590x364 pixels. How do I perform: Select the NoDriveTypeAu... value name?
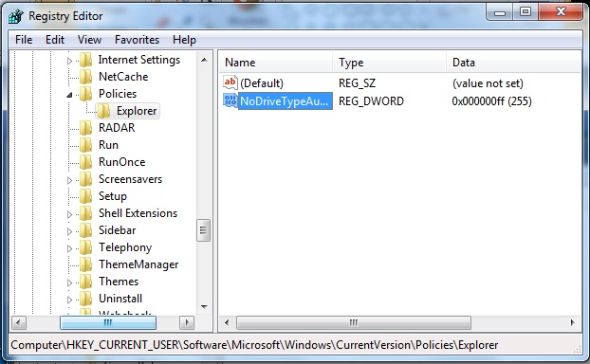[285, 101]
